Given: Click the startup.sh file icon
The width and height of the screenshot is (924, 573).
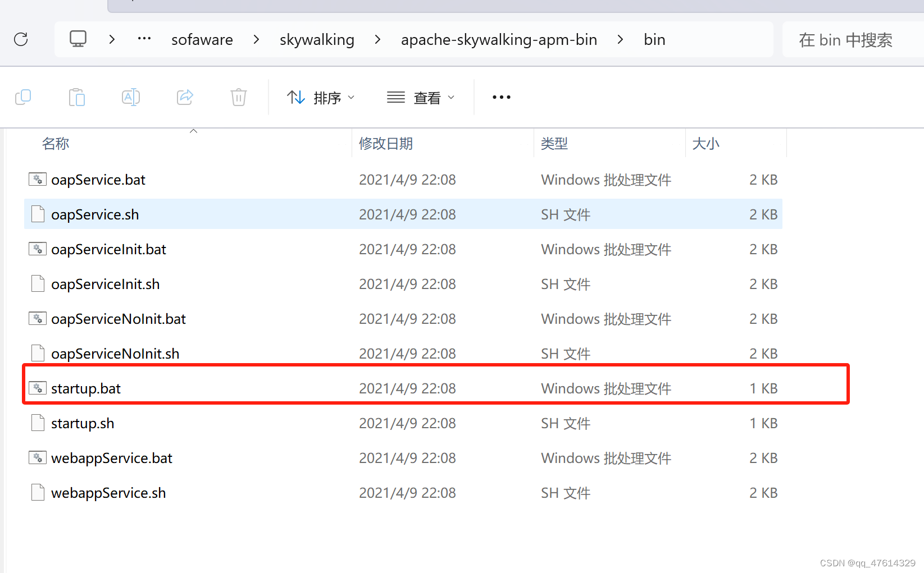Looking at the screenshot, I should coord(38,423).
